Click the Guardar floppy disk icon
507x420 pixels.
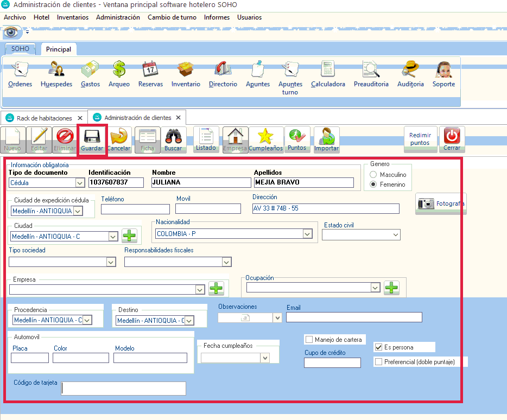click(92, 139)
